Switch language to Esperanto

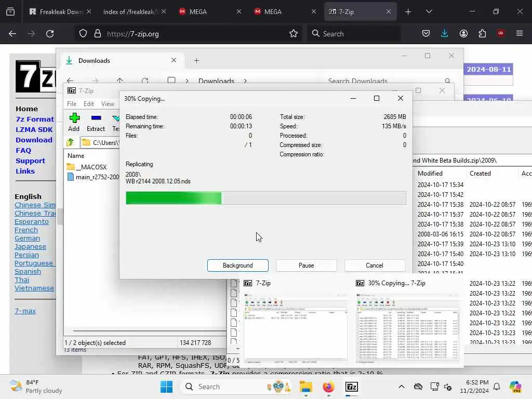(x=32, y=221)
